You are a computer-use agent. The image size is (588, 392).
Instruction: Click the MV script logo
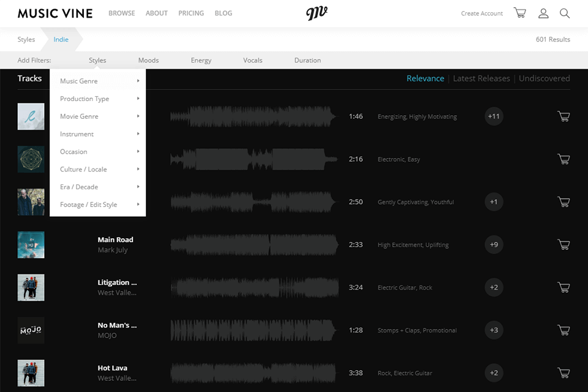click(317, 13)
